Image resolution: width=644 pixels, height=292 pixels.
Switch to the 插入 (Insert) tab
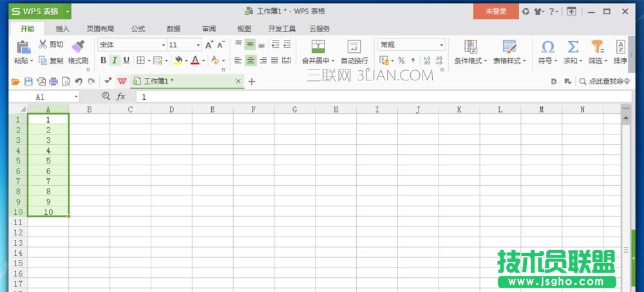(x=62, y=29)
